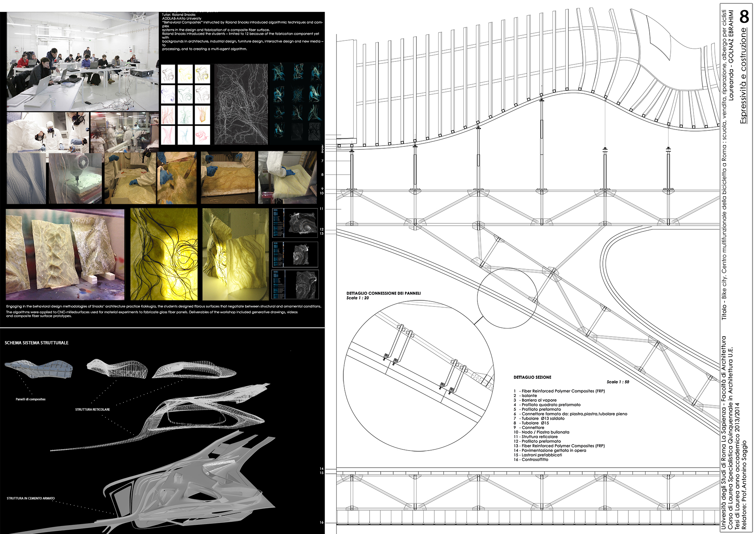Image resolution: width=756 pixels, height=534 pixels.
Task: Click the yellow backlit panel with black fibers
Action: point(164,254)
